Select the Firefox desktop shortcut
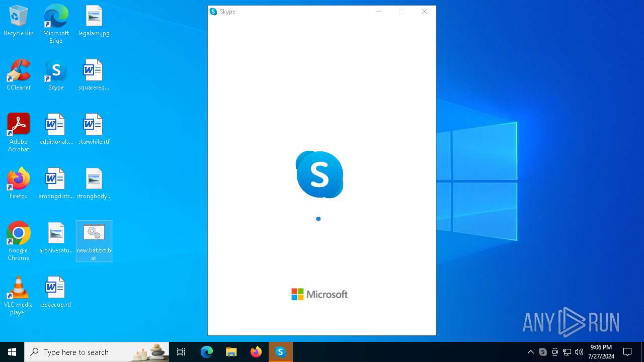This screenshot has height=362, width=644. pos(19,184)
